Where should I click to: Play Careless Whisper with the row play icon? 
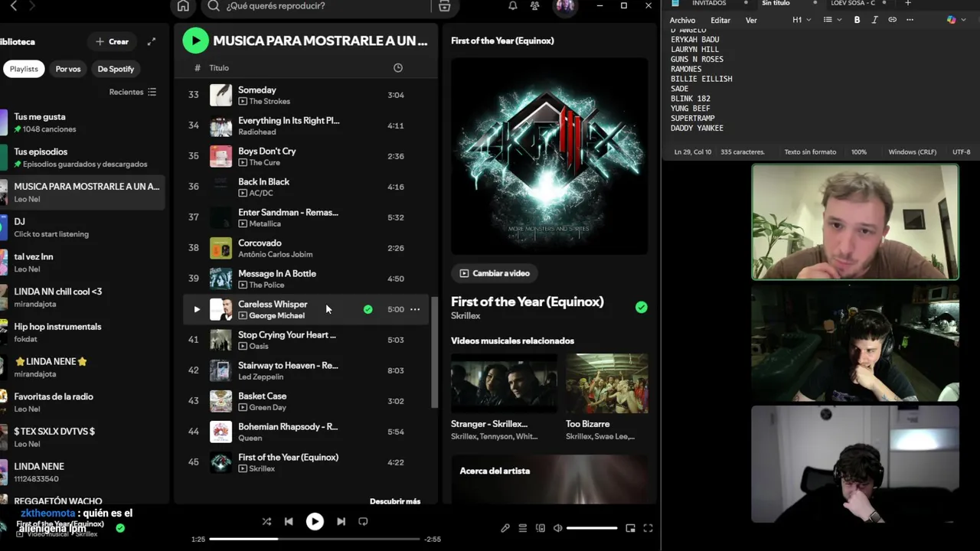pos(197,309)
